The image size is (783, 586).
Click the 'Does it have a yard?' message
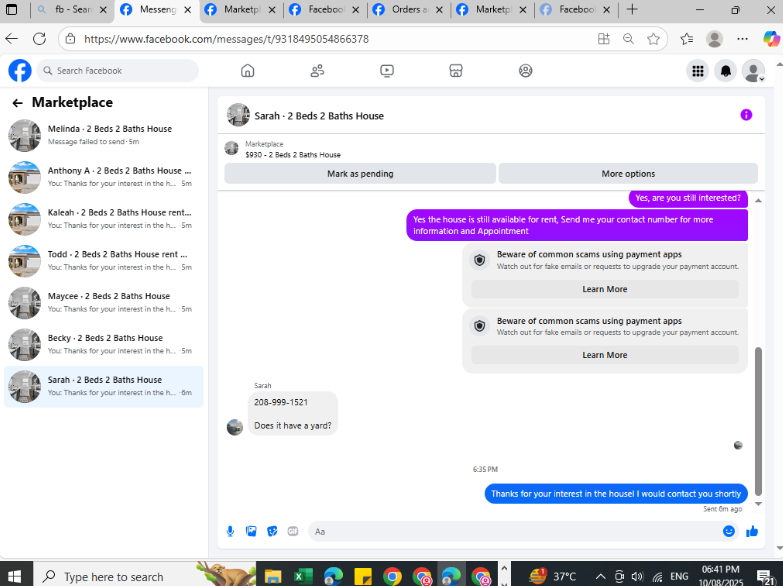click(x=293, y=426)
